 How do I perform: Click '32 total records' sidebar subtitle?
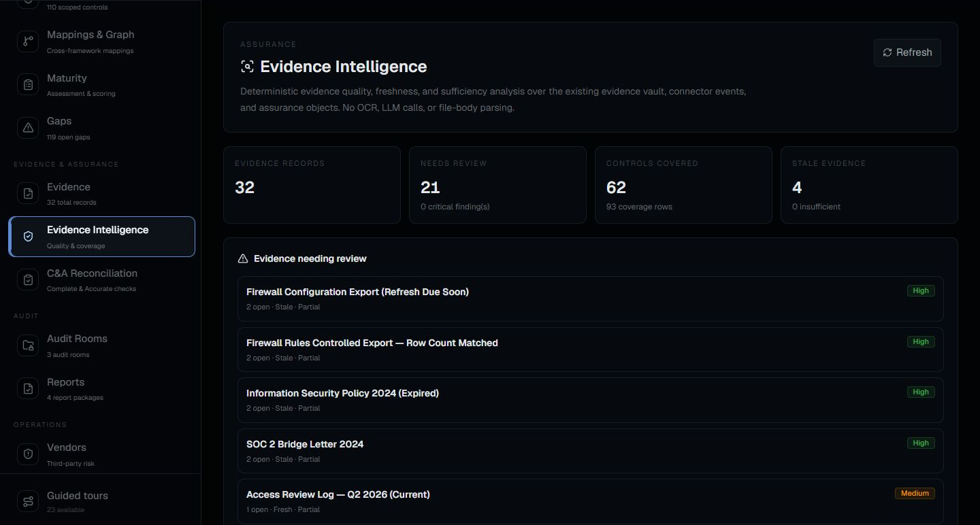[x=71, y=203]
